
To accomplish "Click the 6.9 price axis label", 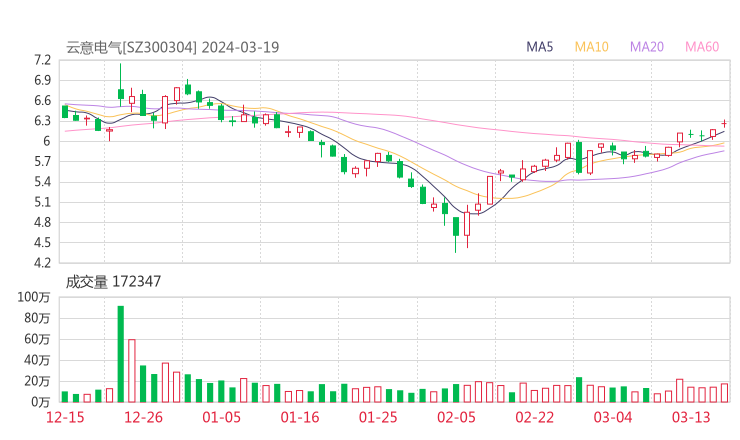I will (42, 80).
